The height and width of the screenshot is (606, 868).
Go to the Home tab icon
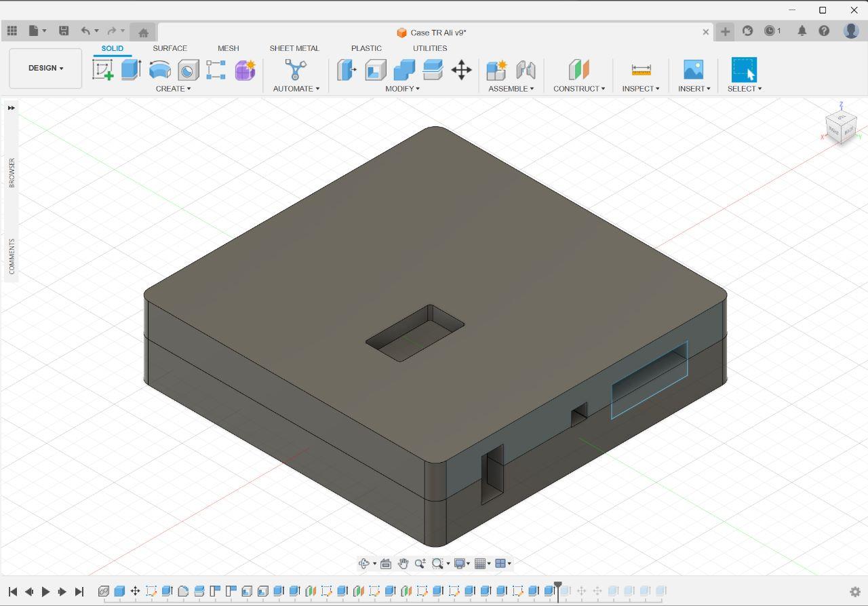pos(143,33)
